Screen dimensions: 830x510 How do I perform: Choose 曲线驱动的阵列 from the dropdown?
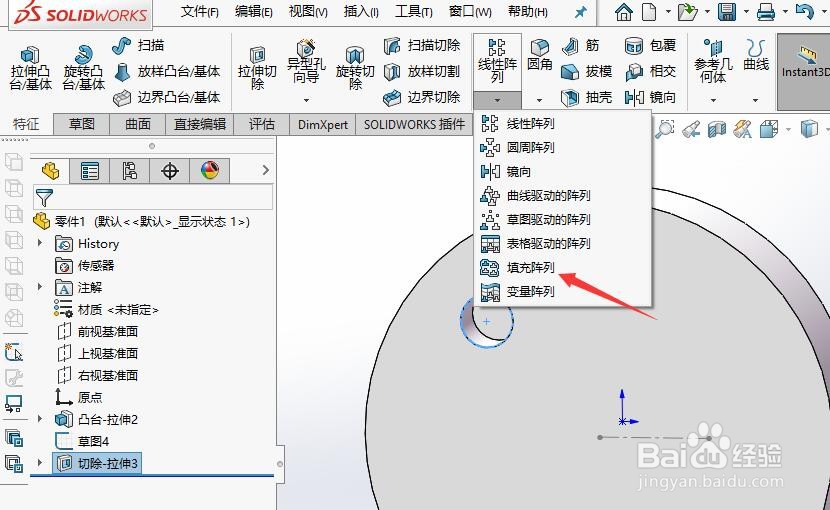[562, 195]
